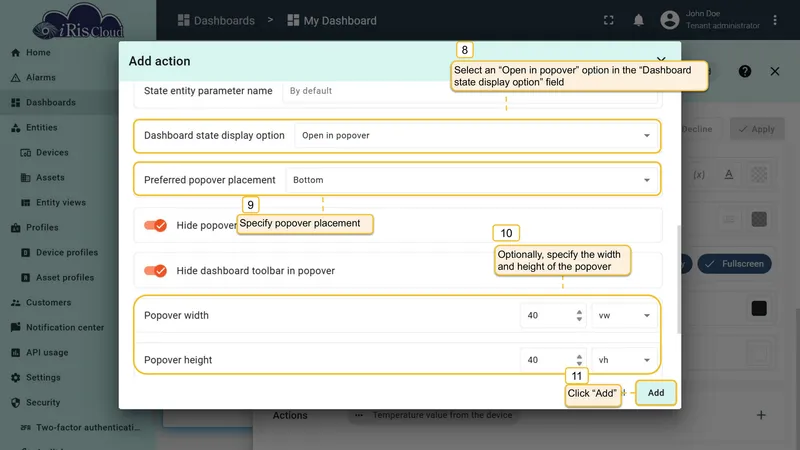Open the three-dot menu in the top bar
800x450 pixels.
(x=774, y=20)
